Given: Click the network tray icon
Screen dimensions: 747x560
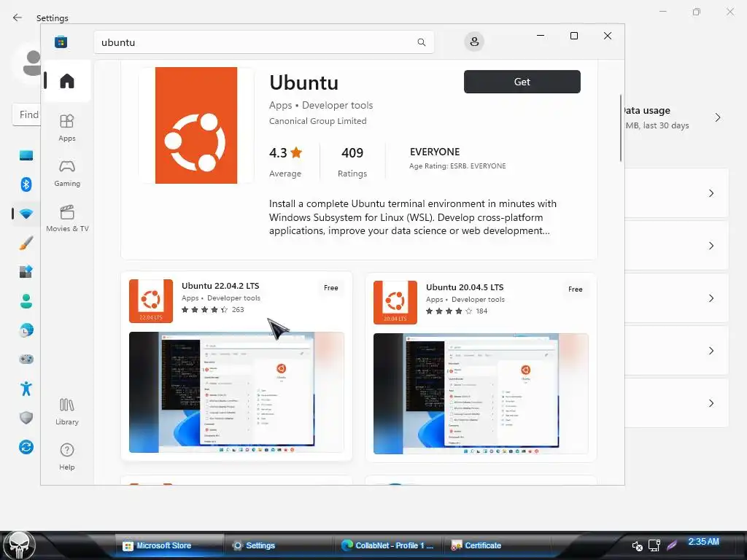Looking at the screenshot, I should pyautogui.click(x=654, y=545).
